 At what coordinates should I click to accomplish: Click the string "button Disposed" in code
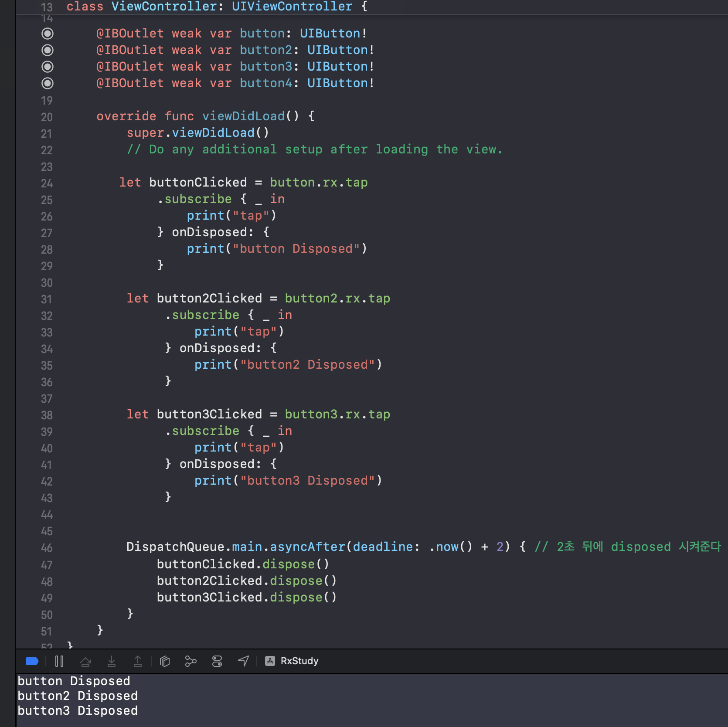[296, 249]
